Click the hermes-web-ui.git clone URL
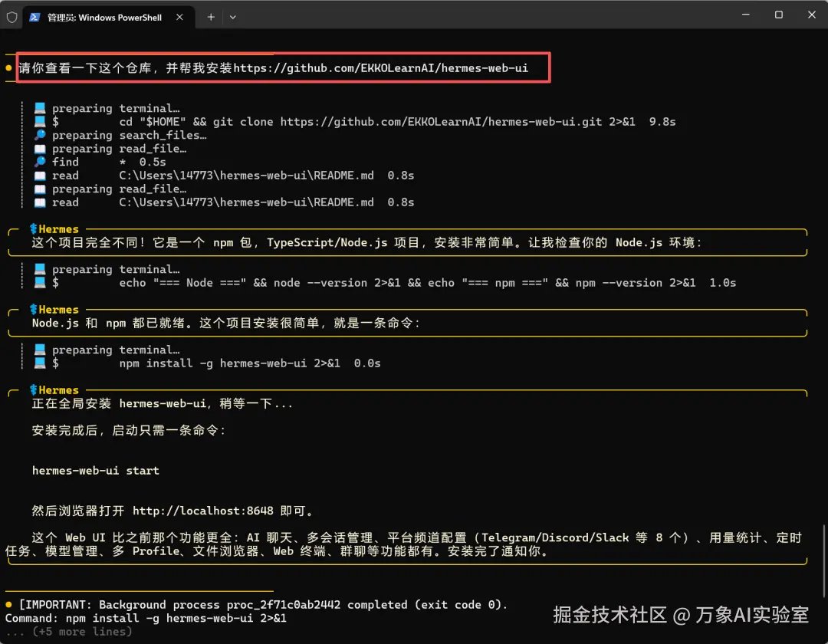 [441, 122]
